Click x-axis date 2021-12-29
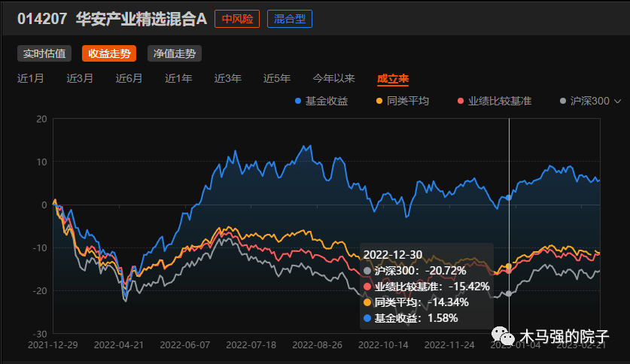This screenshot has height=364, width=630. click(x=53, y=345)
